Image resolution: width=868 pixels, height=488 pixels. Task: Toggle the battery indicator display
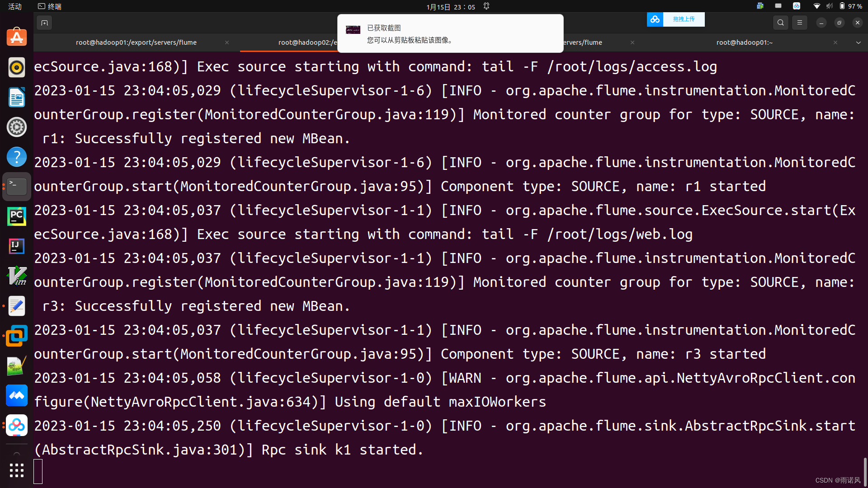click(844, 7)
